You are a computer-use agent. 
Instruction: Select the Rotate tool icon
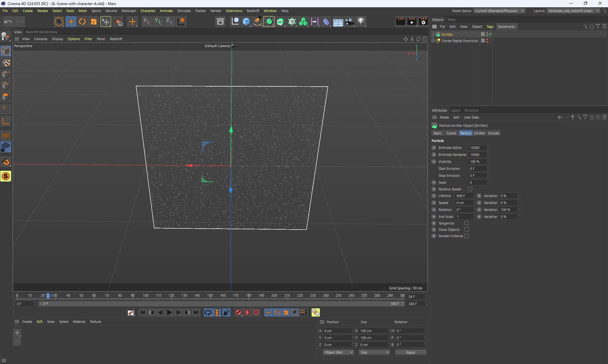click(x=82, y=22)
